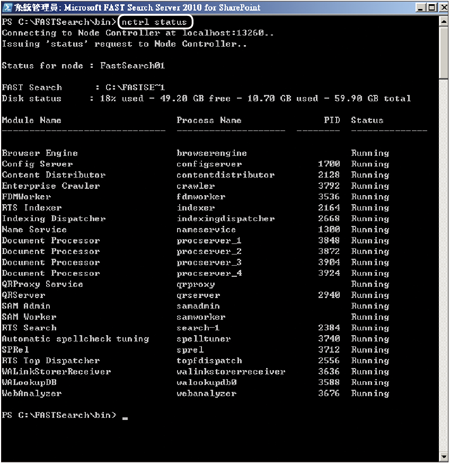Click the scrollbar up arrow
Image resolution: width=450 pixels, height=464 pixels.
tap(443, 21)
